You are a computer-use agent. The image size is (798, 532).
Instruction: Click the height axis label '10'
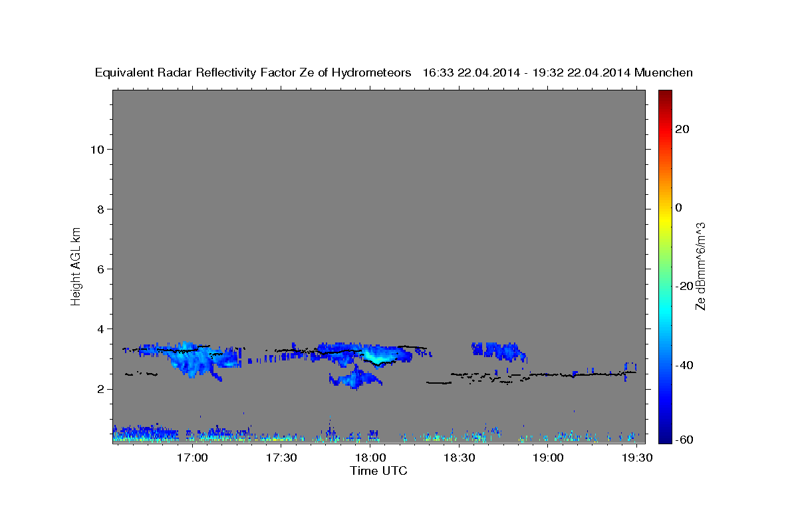96,150
